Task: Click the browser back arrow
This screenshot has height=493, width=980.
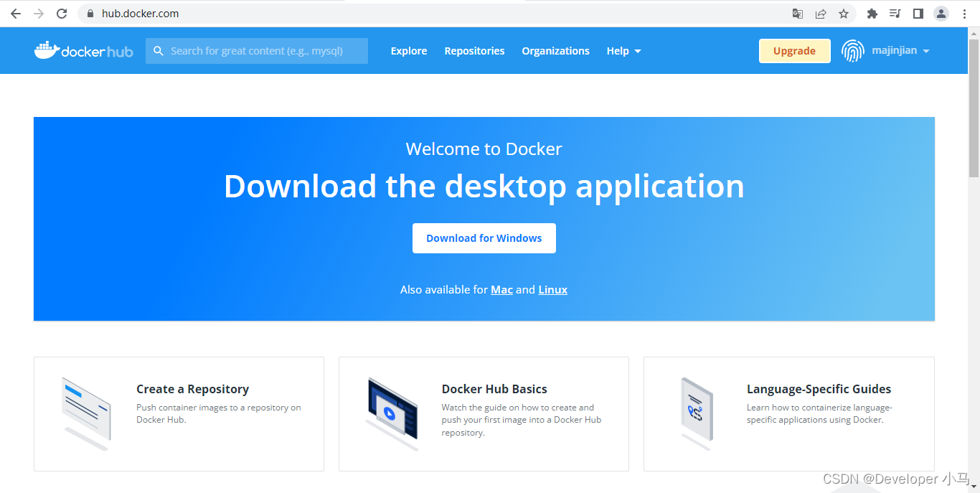Action: (x=16, y=14)
